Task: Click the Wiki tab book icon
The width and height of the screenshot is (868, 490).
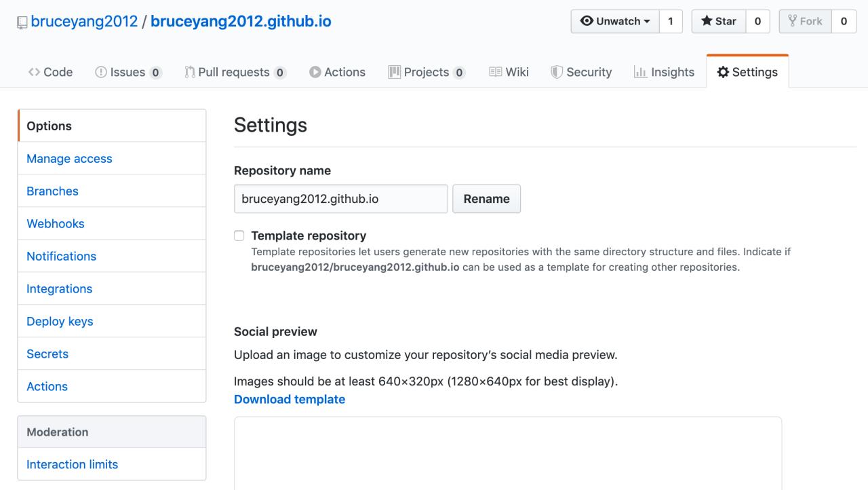Action: pos(495,72)
